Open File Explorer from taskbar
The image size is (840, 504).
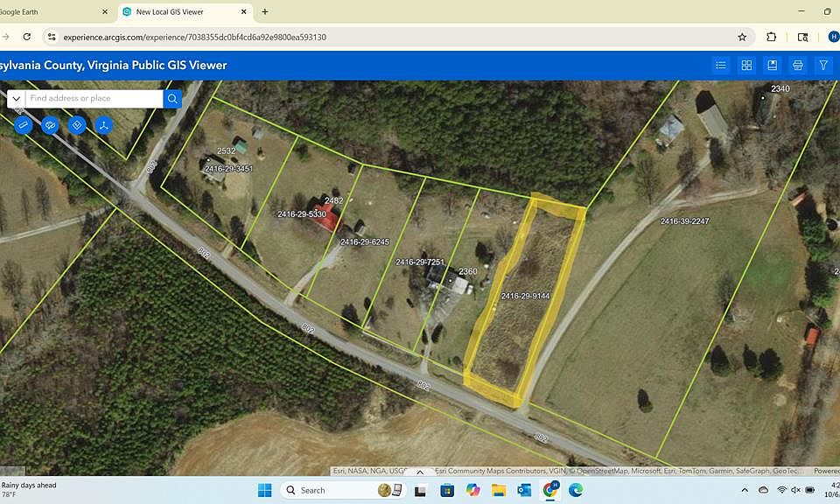499,490
